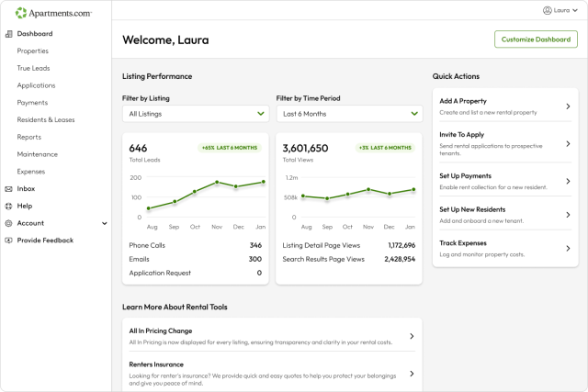Select the Track Expenses quick action
This screenshot has height=392, width=588.
coord(505,248)
